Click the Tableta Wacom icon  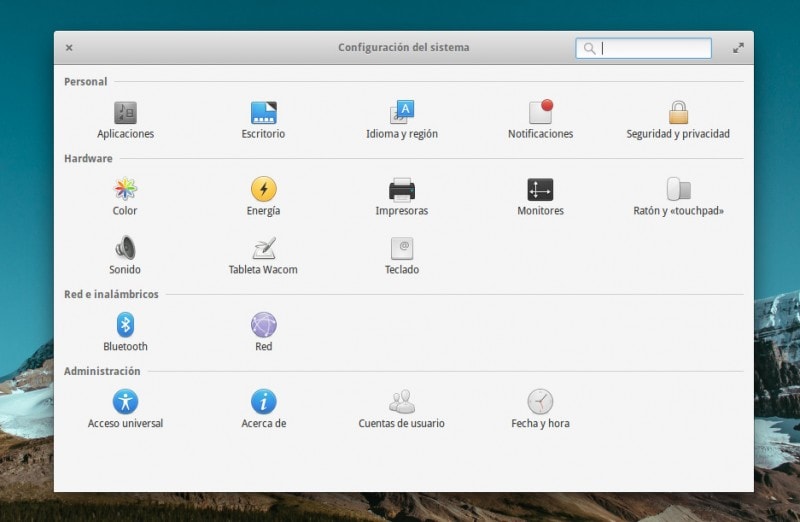coord(263,249)
